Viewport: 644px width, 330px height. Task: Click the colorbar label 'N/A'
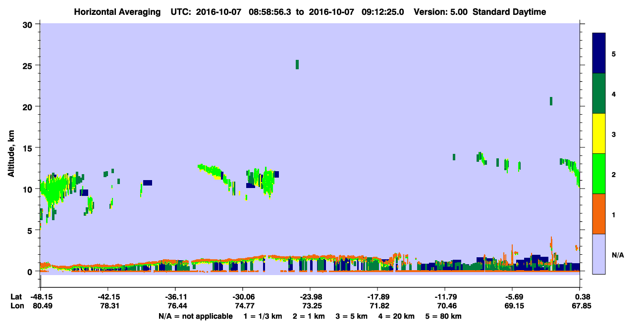[x=618, y=255]
